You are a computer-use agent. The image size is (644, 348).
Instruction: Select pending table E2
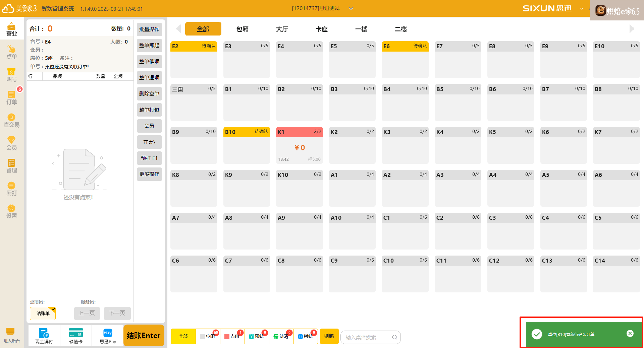pos(194,60)
